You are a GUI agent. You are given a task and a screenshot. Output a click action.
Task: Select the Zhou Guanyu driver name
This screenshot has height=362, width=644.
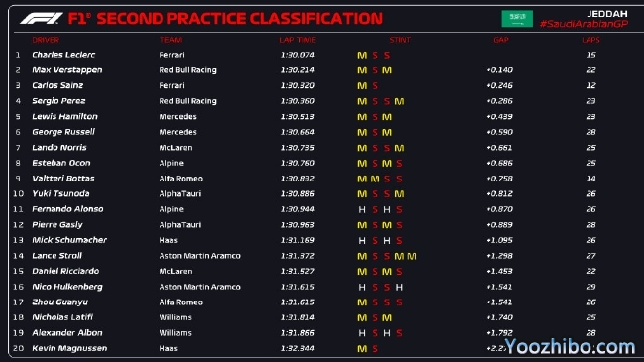point(60,302)
